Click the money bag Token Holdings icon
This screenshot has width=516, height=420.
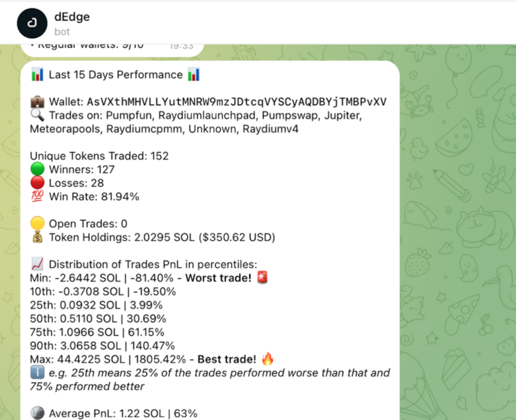[x=37, y=237]
